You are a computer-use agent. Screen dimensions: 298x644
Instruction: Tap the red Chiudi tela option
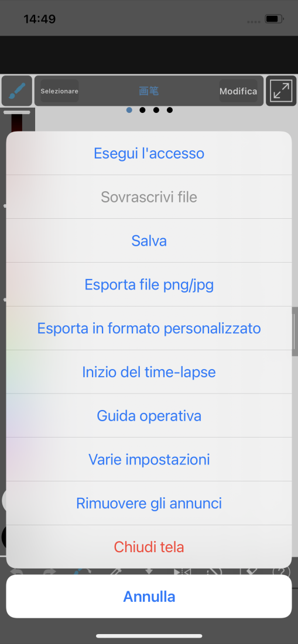(149, 547)
